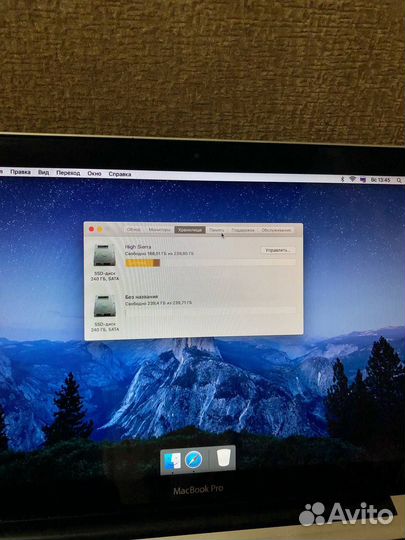Minimize the window with yellow button
This screenshot has height=540, width=405.
(100, 229)
